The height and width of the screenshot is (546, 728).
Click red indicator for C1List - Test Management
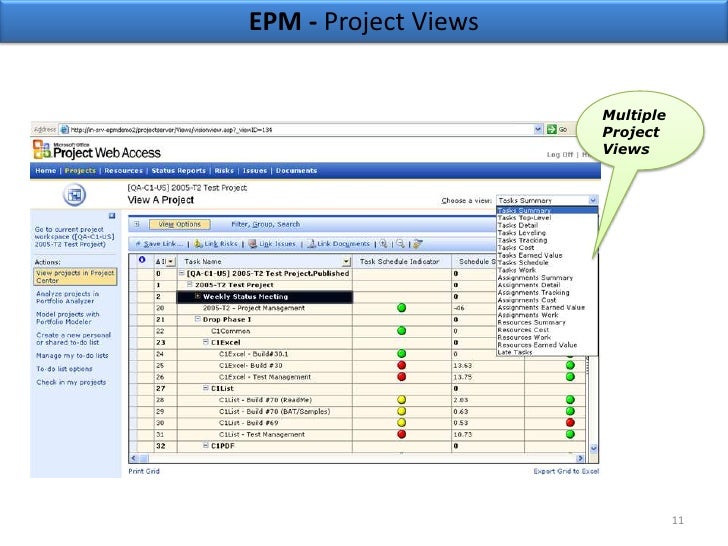click(x=402, y=434)
